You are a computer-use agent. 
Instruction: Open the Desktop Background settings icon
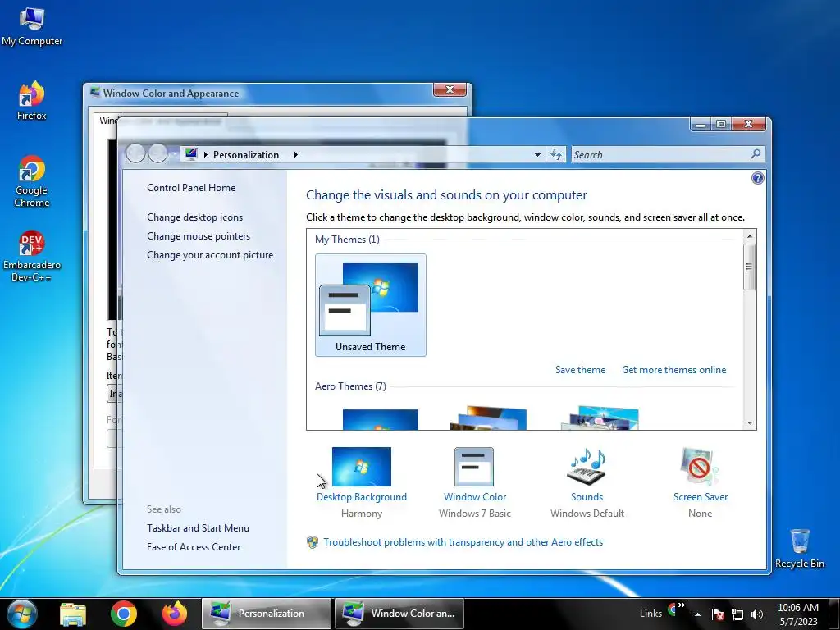[x=362, y=467]
